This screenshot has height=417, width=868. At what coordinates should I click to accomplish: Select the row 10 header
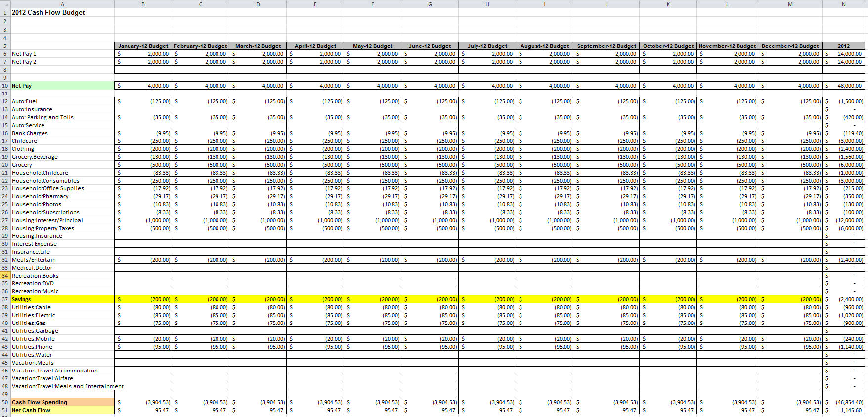tap(5, 86)
